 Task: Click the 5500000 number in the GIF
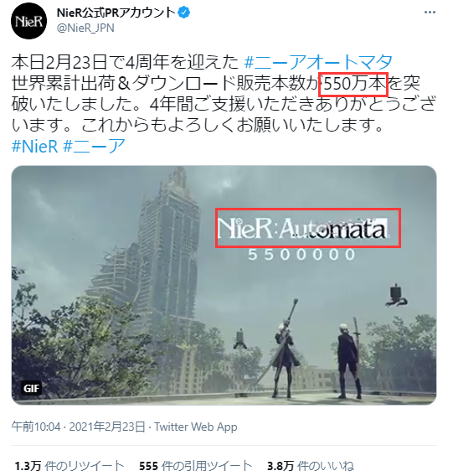[301, 255]
